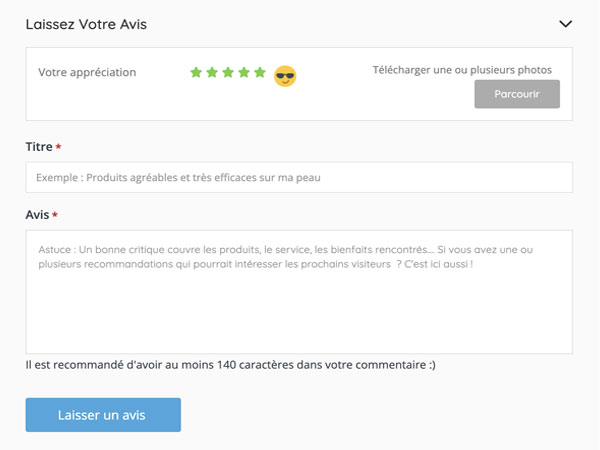Click the sunglasses emoji face
This screenshot has width=600, height=450.
pyautogui.click(x=286, y=76)
